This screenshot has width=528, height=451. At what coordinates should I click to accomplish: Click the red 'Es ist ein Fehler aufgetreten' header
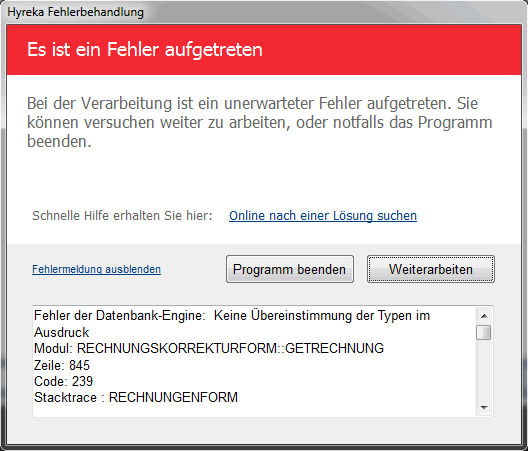click(263, 50)
